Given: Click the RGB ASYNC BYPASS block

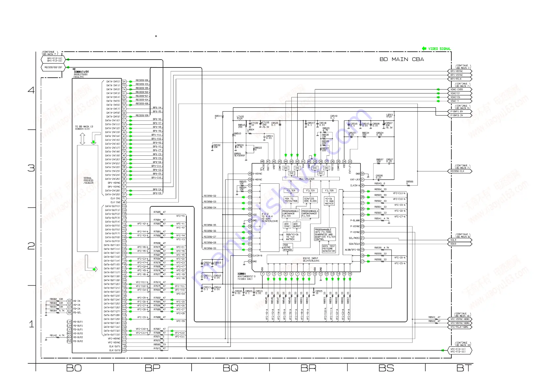Looking at the screenshot, I should [288, 247].
